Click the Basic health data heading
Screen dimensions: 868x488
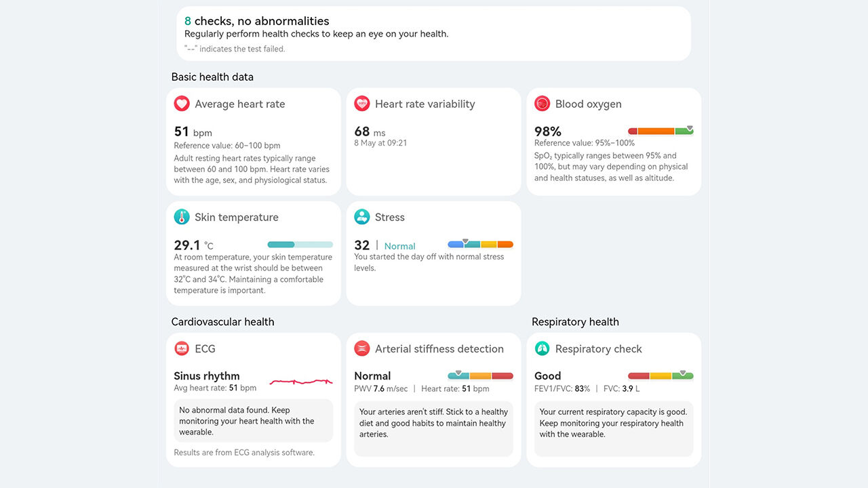pos(212,77)
